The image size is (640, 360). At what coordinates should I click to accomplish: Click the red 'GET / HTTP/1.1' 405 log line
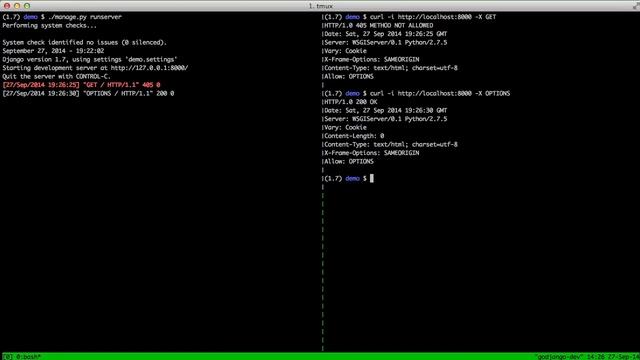coord(81,85)
